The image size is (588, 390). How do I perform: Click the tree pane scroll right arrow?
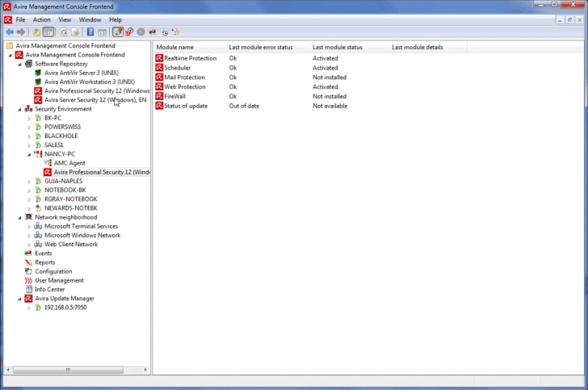(145, 370)
